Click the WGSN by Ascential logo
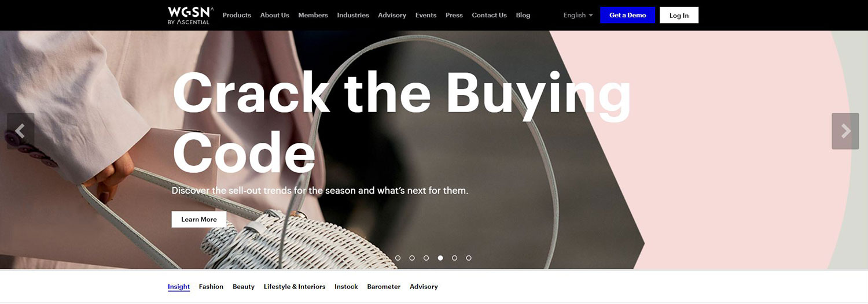The image size is (868, 304). click(x=190, y=16)
